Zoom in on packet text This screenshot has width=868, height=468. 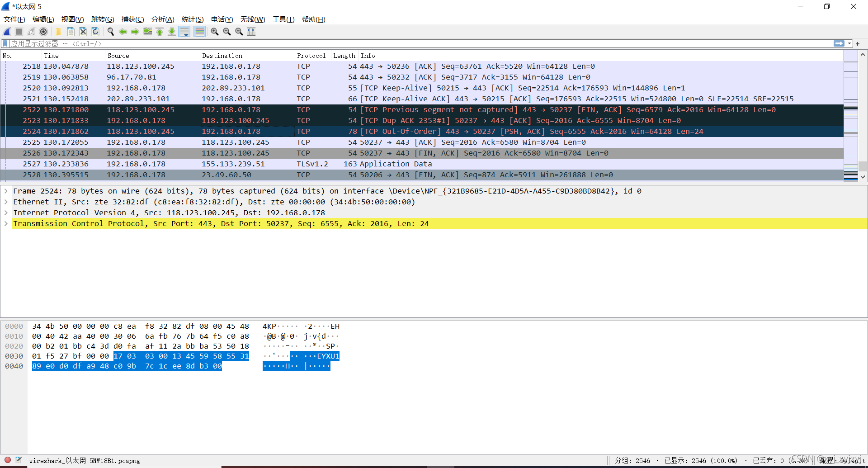[215, 32]
